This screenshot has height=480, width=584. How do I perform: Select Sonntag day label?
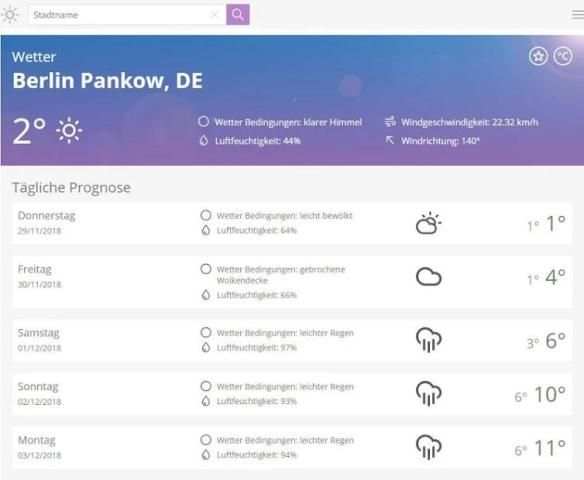[x=38, y=387]
